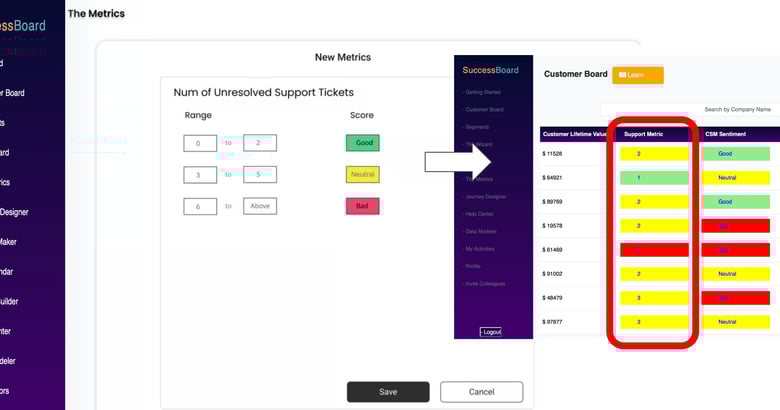Click Neutral range start field containing 3

[x=200, y=175]
